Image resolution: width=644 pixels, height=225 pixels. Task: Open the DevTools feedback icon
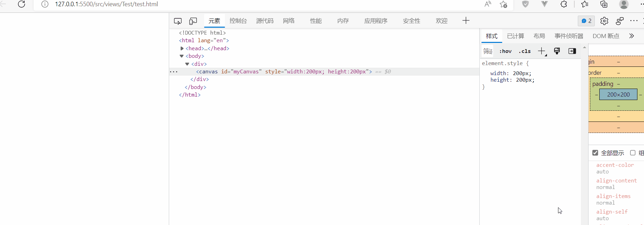(620, 21)
